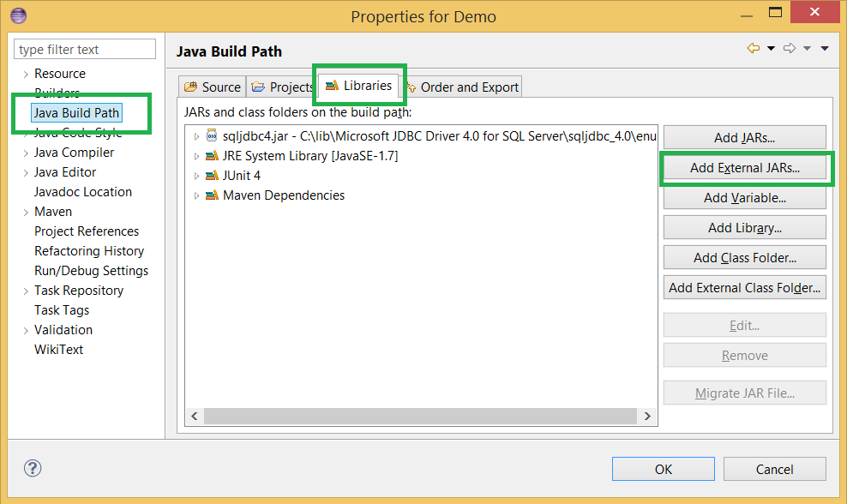Expand the Maven item in the sidebar tree

pos(26,211)
